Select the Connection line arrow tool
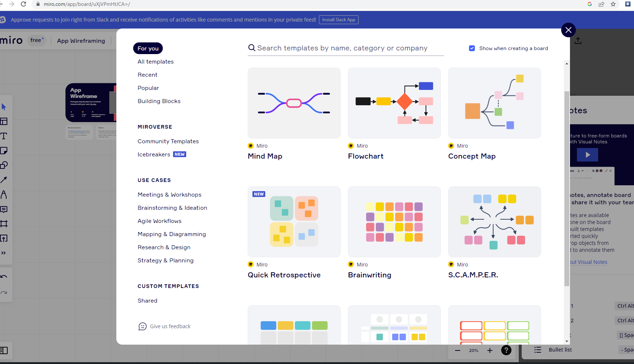Viewport: 634px width, 364px height. click(x=4, y=180)
